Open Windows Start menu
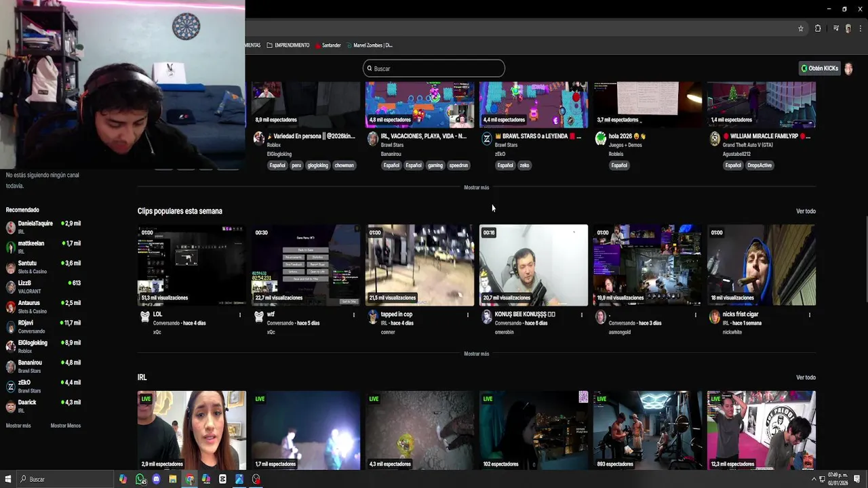 pyautogui.click(x=9, y=479)
